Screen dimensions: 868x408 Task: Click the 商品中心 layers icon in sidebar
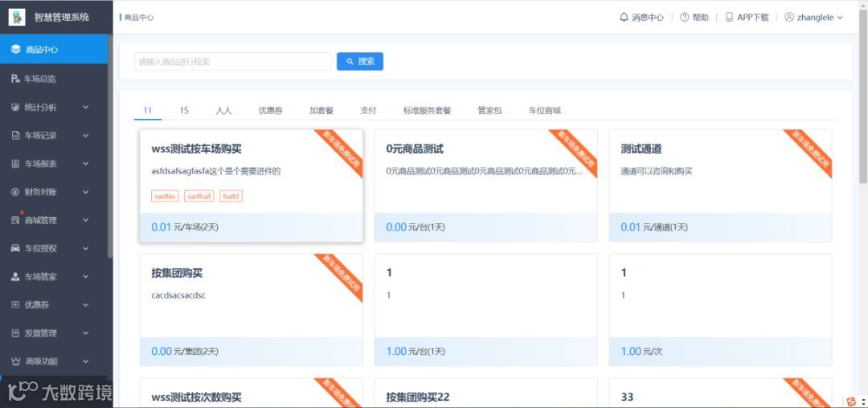[x=15, y=49]
